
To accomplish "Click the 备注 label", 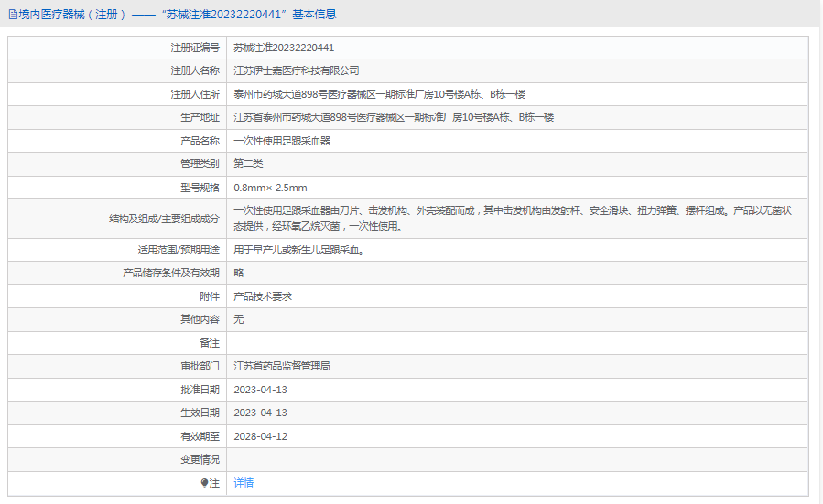I will tap(210, 343).
